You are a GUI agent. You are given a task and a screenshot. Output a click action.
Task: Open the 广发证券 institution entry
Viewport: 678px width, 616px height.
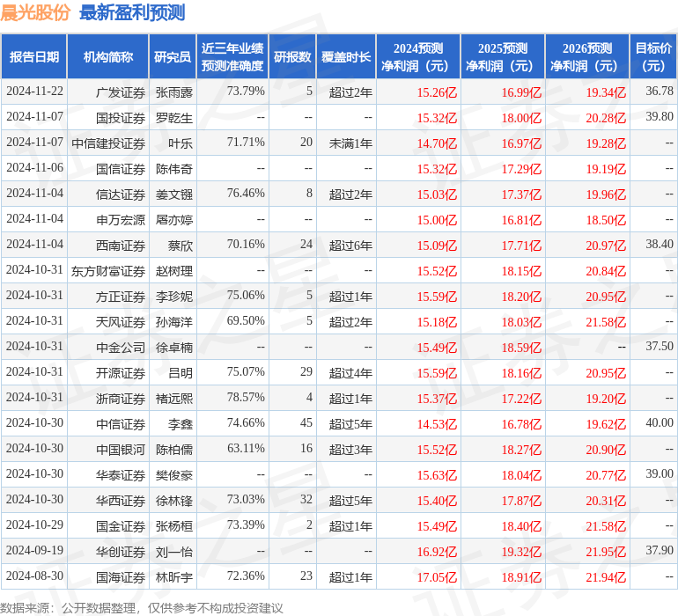click(x=121, y=92)
